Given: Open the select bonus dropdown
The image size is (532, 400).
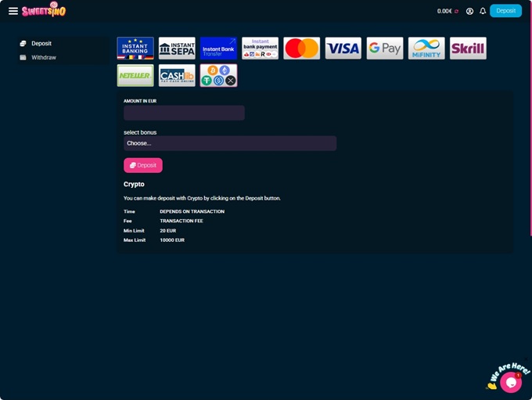Looking at the screenshot, I should click(x=230, y=143).
